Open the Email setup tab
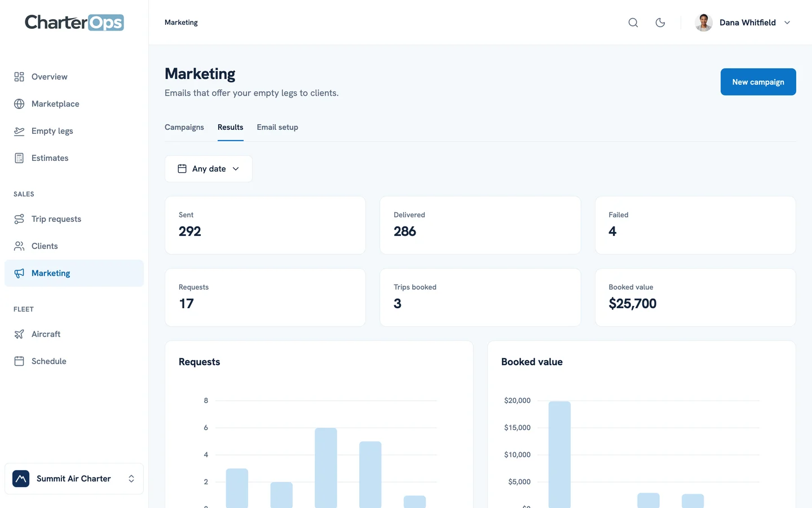812x508 pixels. (277, 127)
